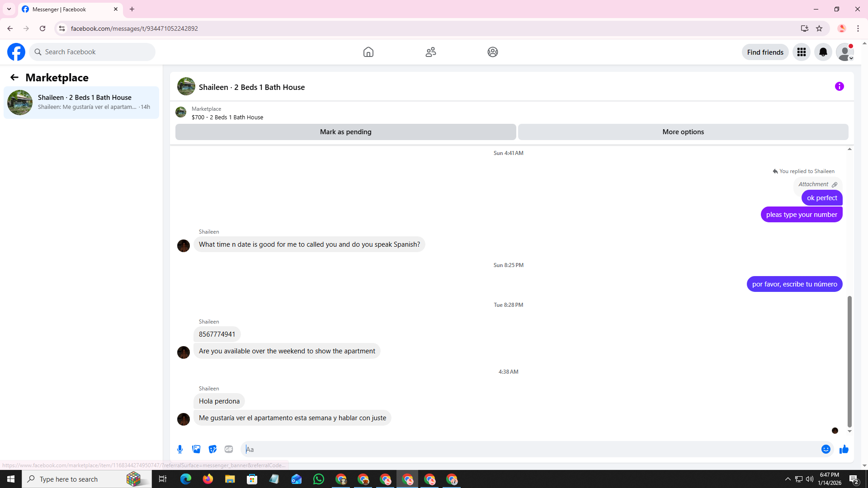The width and height of the screenshot is (868, 488).
Task: Open the GIF picker icon
Action: [229, 449]
